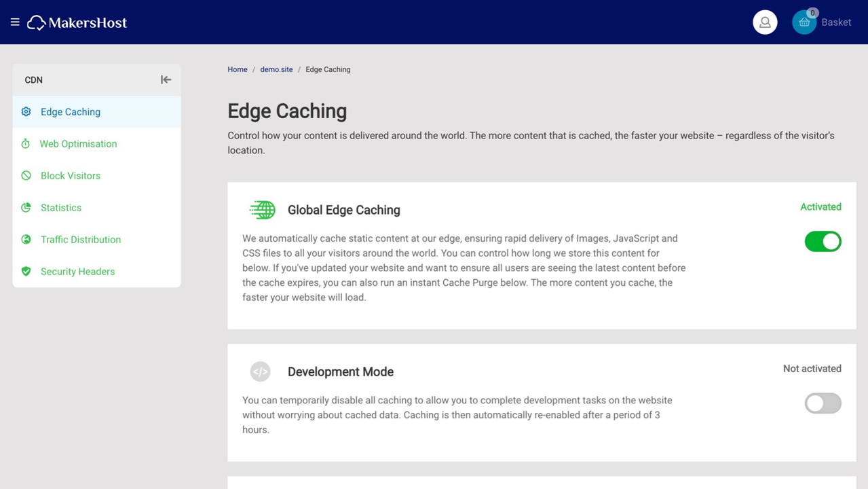Open the shopping basket icon

(x=804, y=22)
